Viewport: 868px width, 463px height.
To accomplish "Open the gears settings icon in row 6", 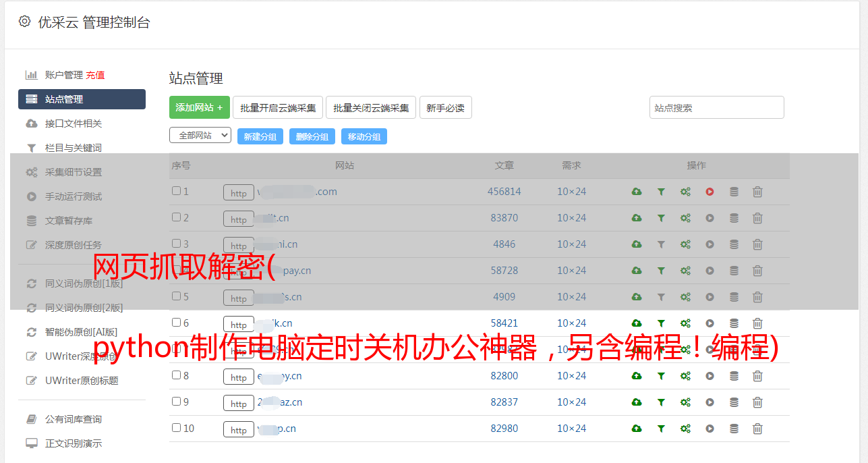I will point(685,323).
